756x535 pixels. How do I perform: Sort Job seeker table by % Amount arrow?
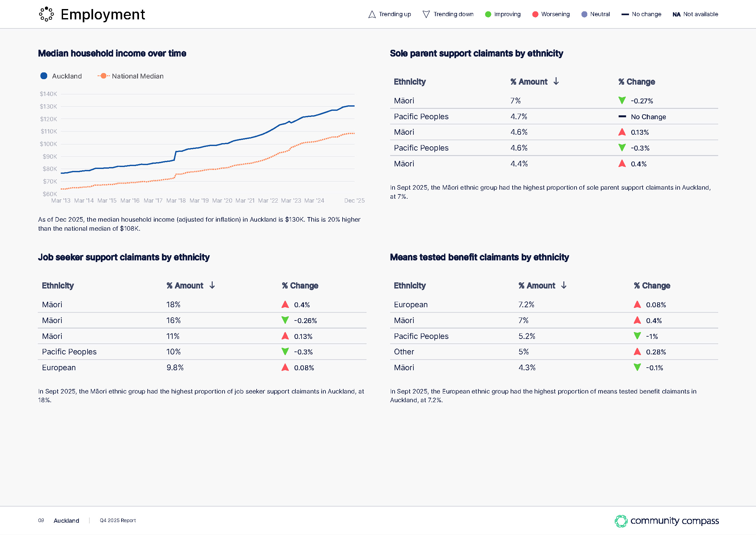(212, 285)
